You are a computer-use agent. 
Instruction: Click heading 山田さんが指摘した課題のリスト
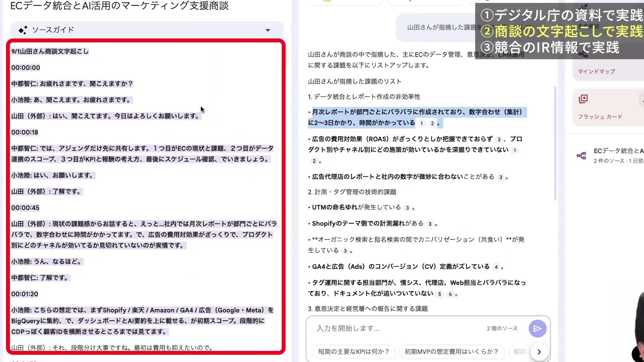tap(355, 81)
